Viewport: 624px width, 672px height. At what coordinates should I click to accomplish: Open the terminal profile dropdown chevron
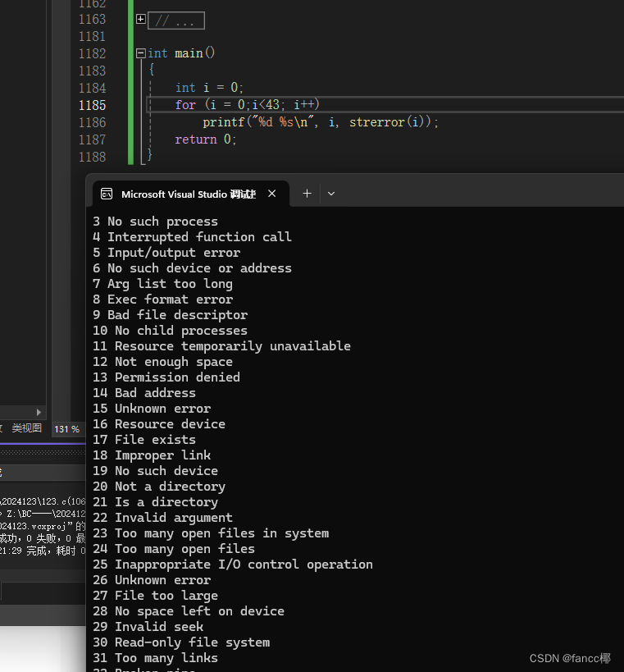(331, 194)
